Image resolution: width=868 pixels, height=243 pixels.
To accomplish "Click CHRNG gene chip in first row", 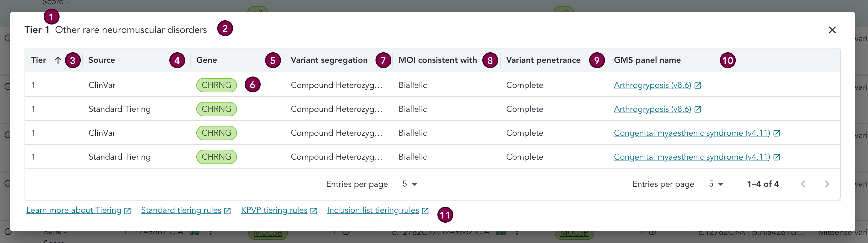I will point(216,85).
